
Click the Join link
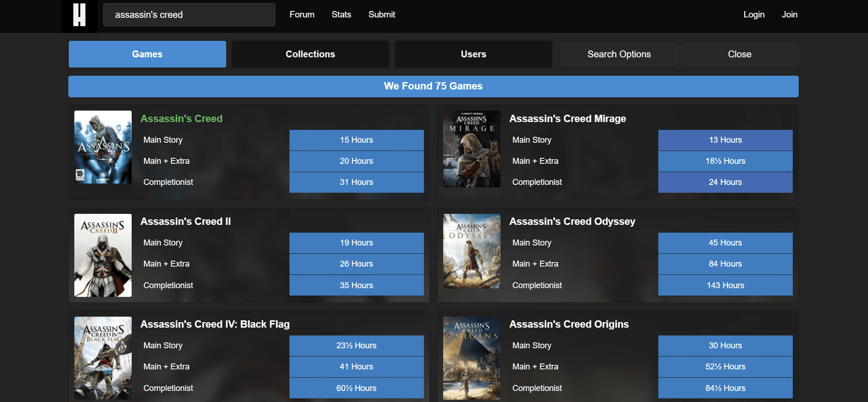click(x=790, y=15)
